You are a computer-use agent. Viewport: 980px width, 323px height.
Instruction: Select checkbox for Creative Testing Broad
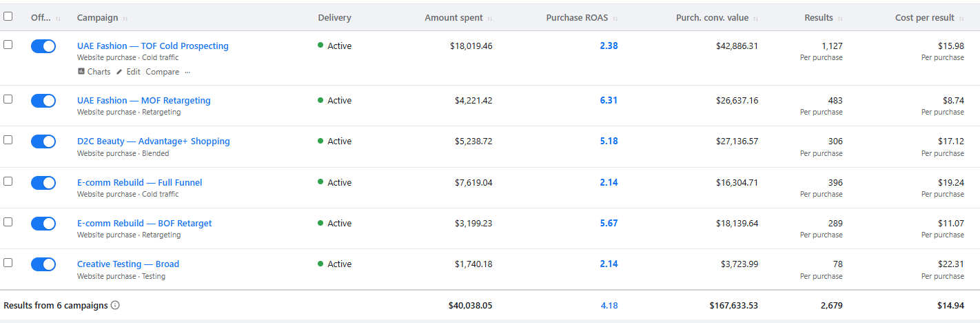[8, 262]
